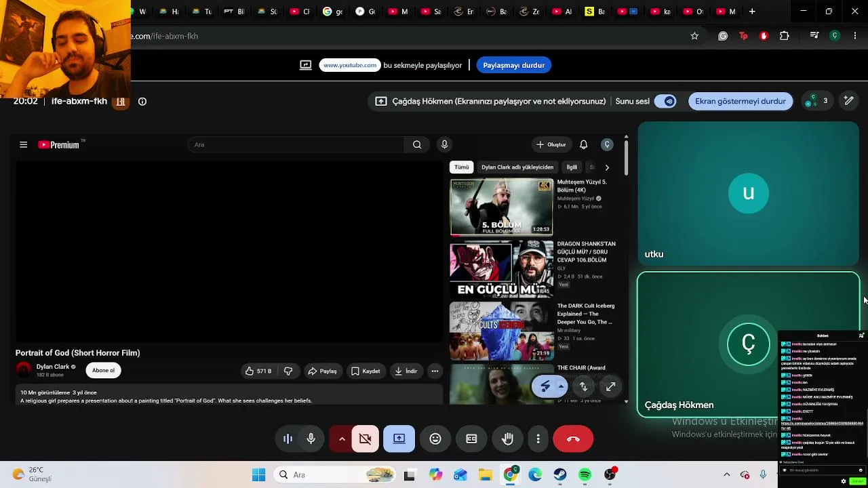
Task: Open the Meet audio settings waveform button
Action: (288, 439)
